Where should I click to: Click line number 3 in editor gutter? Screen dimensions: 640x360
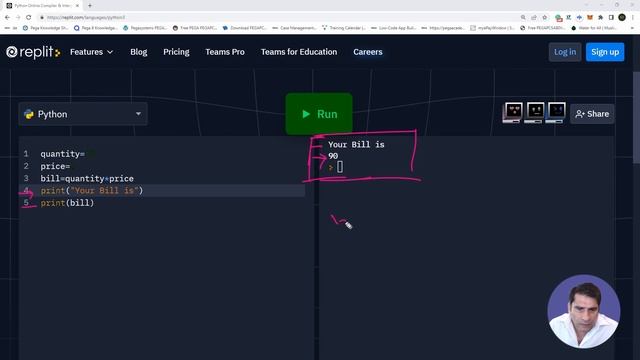click(26, 178)
